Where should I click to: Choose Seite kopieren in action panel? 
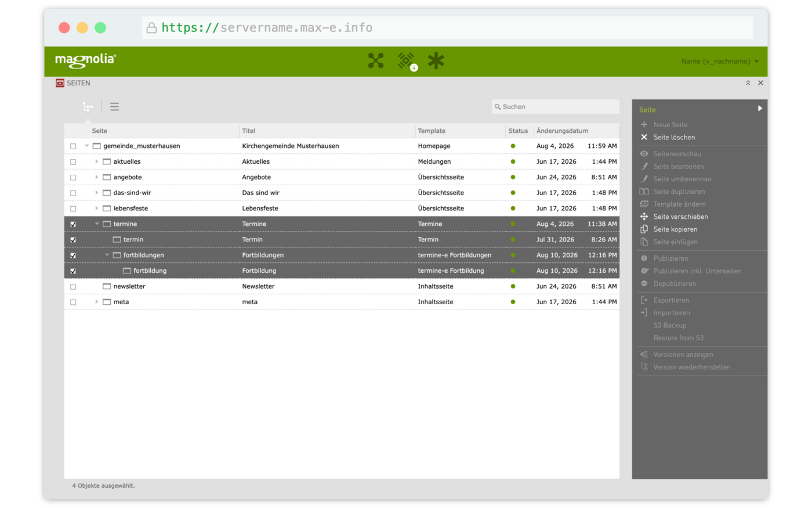click(675, 229)
